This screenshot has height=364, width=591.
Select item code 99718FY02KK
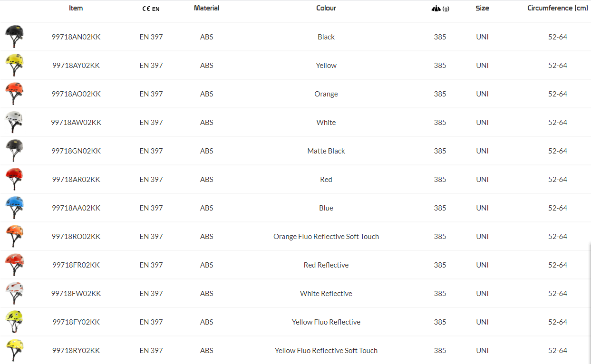pyautogui.click(x=76, y=322)
